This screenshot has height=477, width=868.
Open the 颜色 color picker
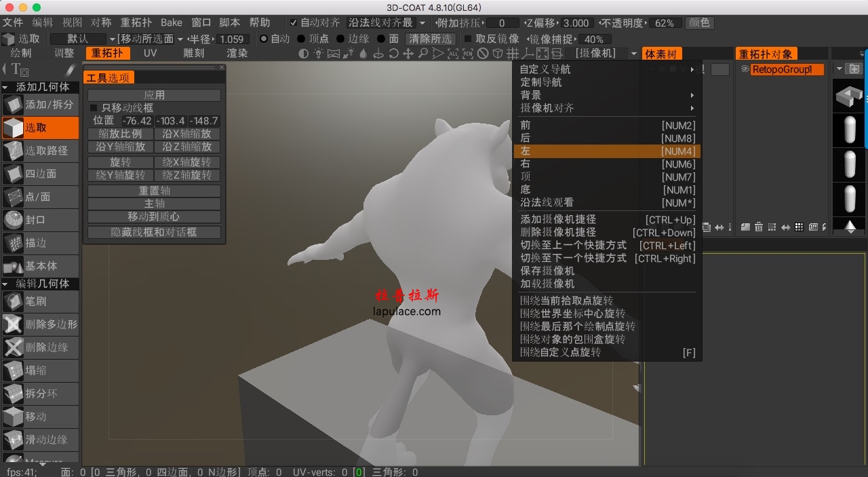pyautogui.click(x=699, y=22)
